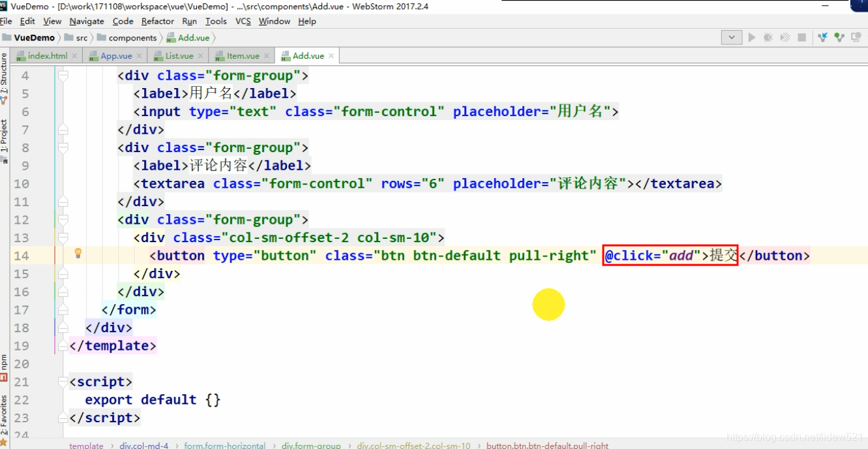The width and height of the screenshot is (868, 449).
Task: Click the @click="add" attribute text
Action: coord(653,256)
